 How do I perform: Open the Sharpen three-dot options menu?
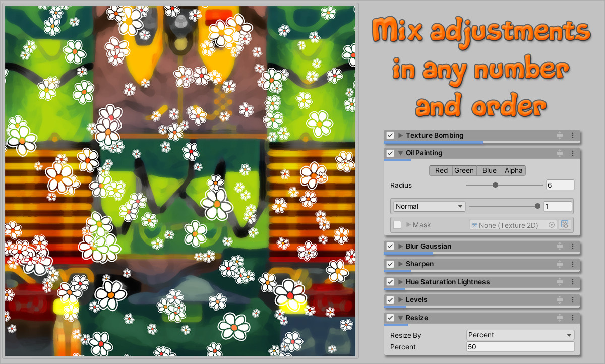coord(573,264)
